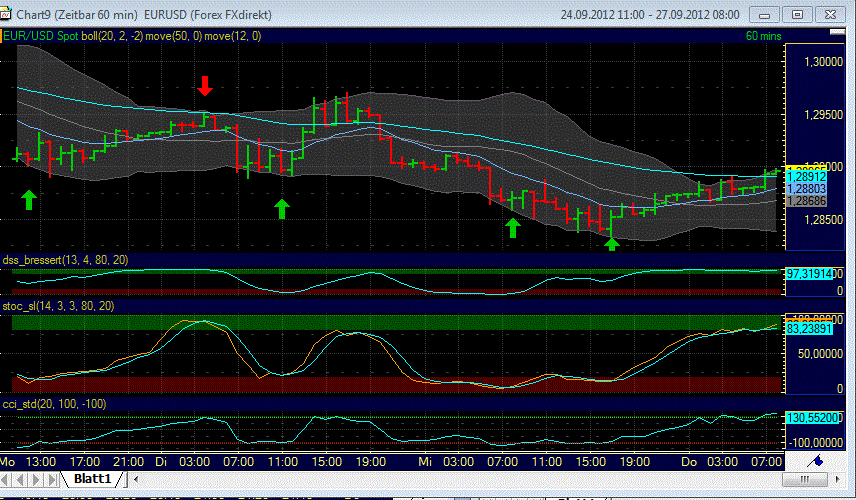
Task: Go to previous sheet with tab arrow
Action: 21,480
